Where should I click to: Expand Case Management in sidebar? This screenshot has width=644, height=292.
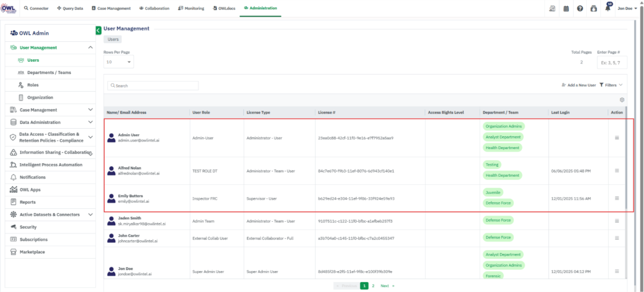click(x=91, y=110)
